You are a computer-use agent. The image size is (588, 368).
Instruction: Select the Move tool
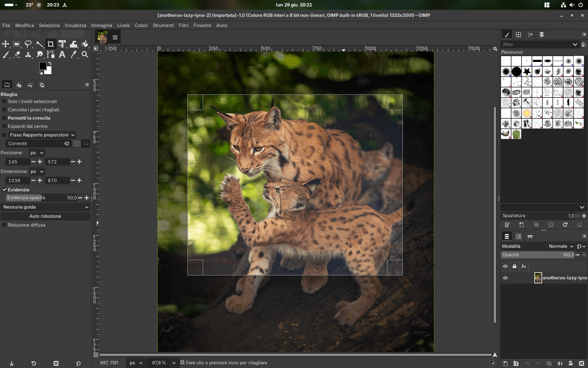6,44
